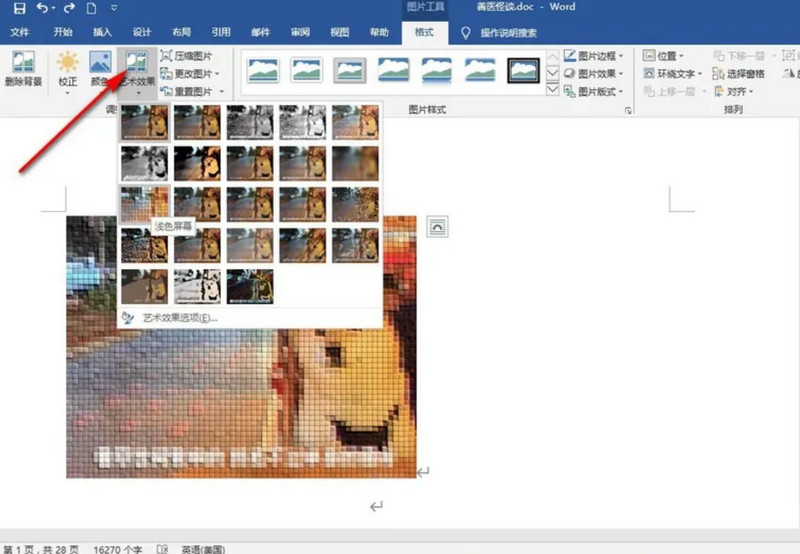This screenshot has height=554, width=800.
Task: Open the 布局 ribbon tab
Action: click(181, 32)
